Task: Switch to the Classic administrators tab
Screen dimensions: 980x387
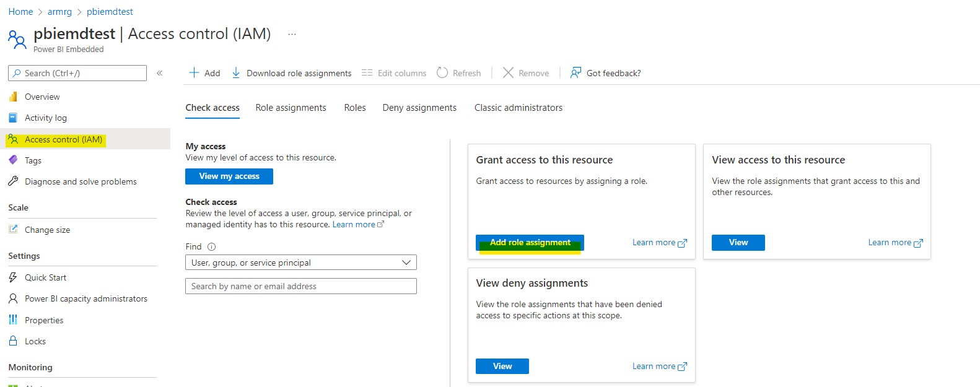Action: coord(518,108)
